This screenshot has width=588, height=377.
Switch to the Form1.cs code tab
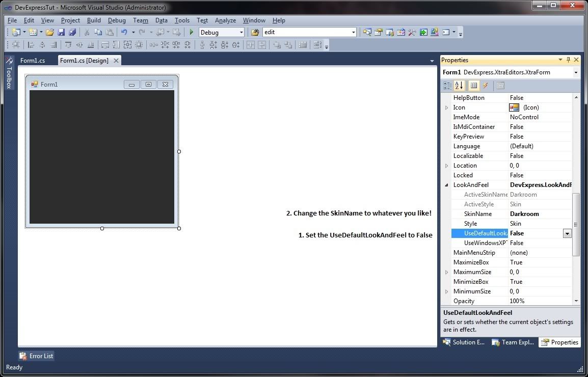click(x=33, y=61)
